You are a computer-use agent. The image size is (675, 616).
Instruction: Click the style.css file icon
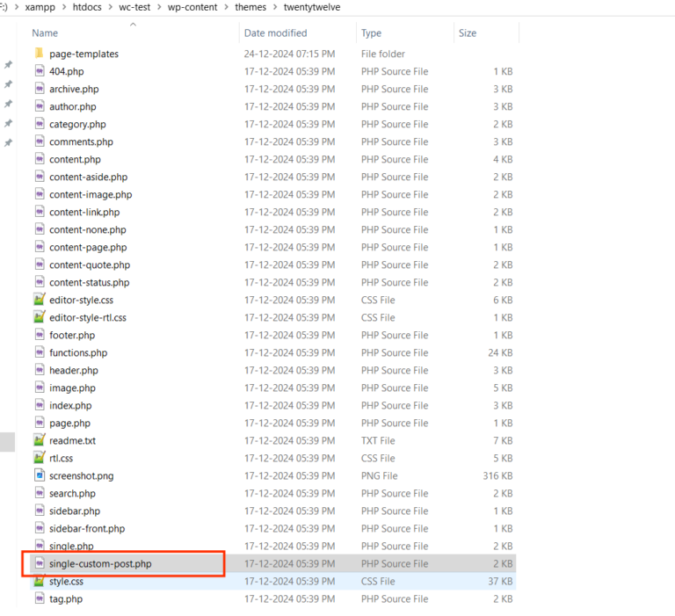coord(39,581)
